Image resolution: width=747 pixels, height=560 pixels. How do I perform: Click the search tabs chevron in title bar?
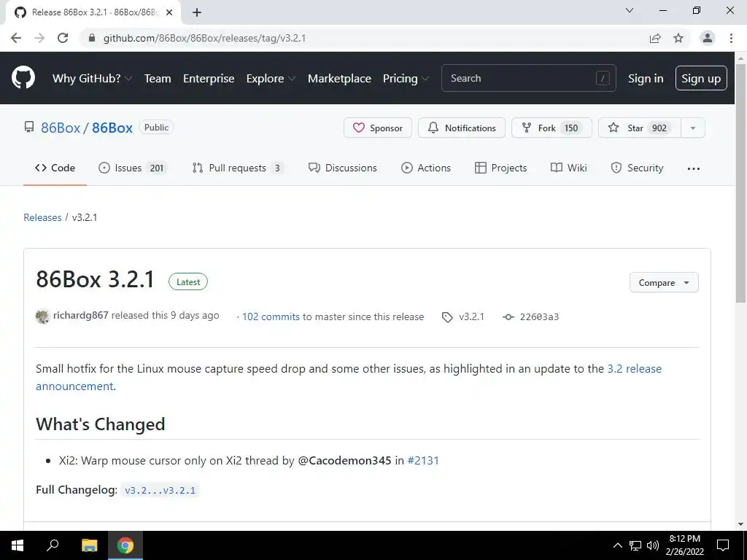(x=630, y=10)
